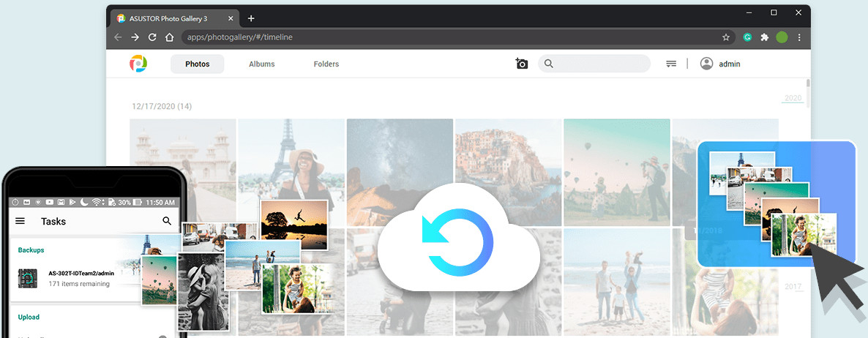Tap the phone search icon
The height and width of the screenshot is (338, 868).
tap(167, 221)
